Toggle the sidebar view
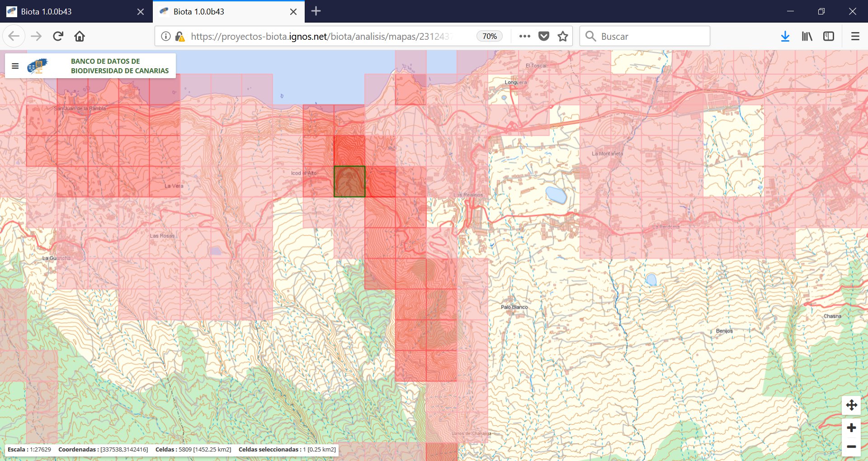The image size is (868, 461). 829,36
